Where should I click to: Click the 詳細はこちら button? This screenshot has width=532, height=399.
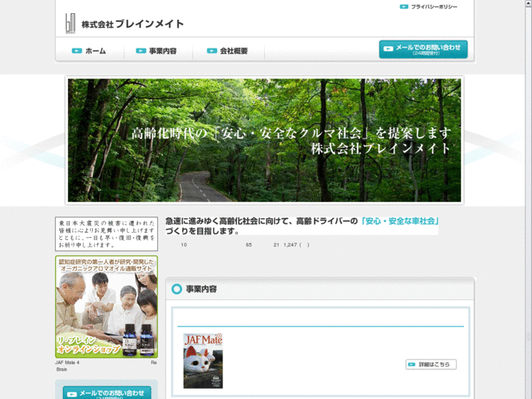coord(431,365)
